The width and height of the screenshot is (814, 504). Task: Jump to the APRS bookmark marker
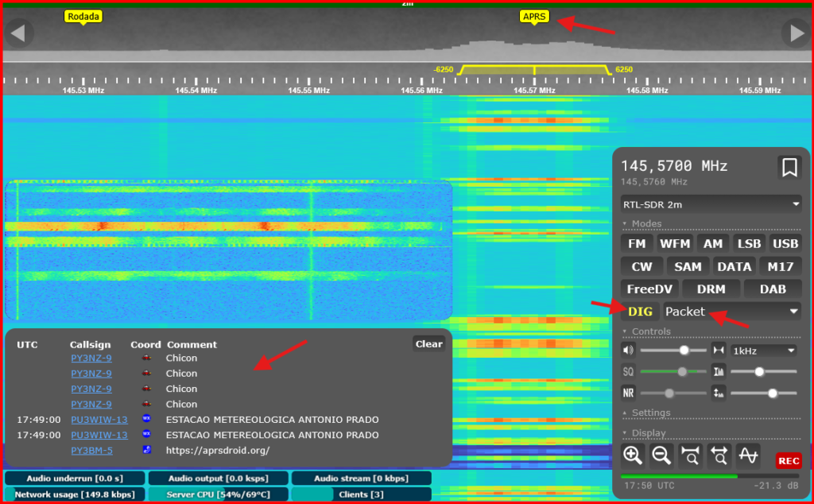pos(534,16)
